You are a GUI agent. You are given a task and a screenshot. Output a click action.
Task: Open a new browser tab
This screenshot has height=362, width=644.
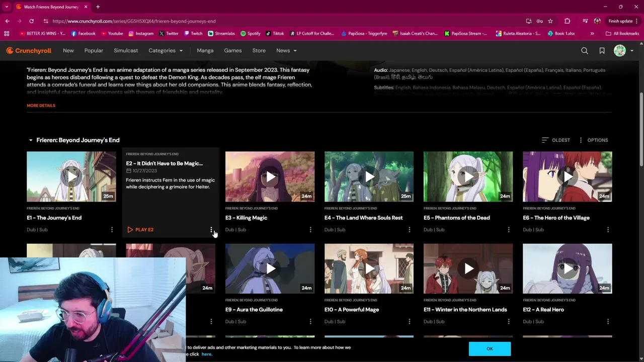[x=98, y=7]
